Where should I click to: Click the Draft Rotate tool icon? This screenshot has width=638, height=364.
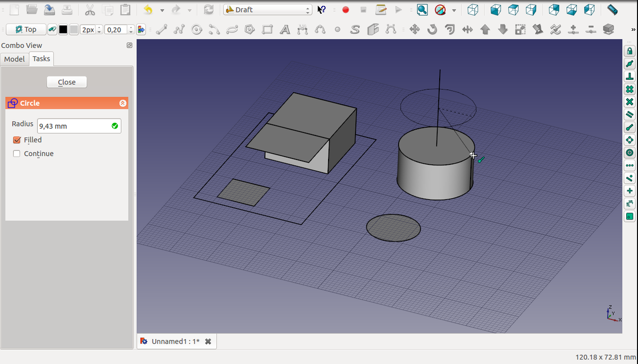pyautogui.click(x=432, y=30)
